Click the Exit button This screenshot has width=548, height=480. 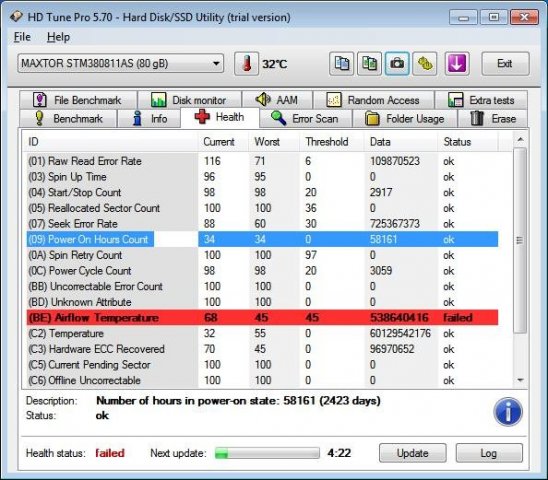pyautogui.click(x=505, y=64)
